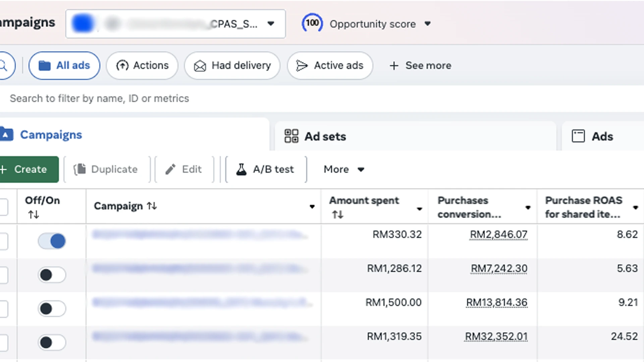Check the RM330.32 campaign row checkbox
The image size is (644, 362).
click(x=3, y=241)
